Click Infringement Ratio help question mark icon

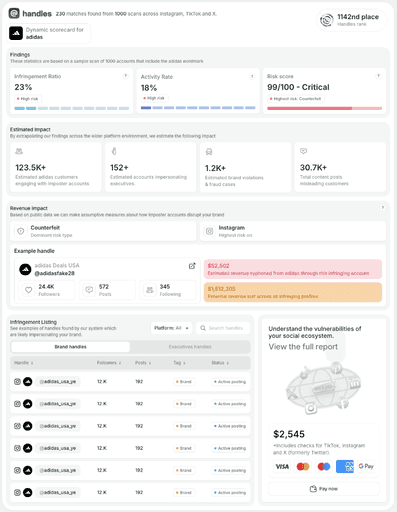(126, 76)
